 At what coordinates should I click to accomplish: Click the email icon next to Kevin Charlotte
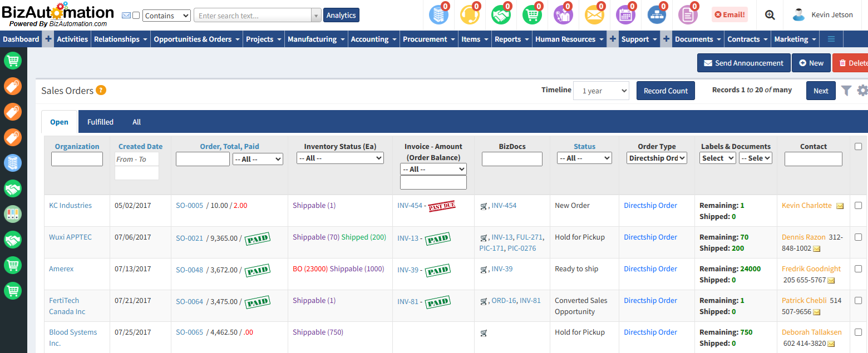pyautogui.click(x=840, y=206)
